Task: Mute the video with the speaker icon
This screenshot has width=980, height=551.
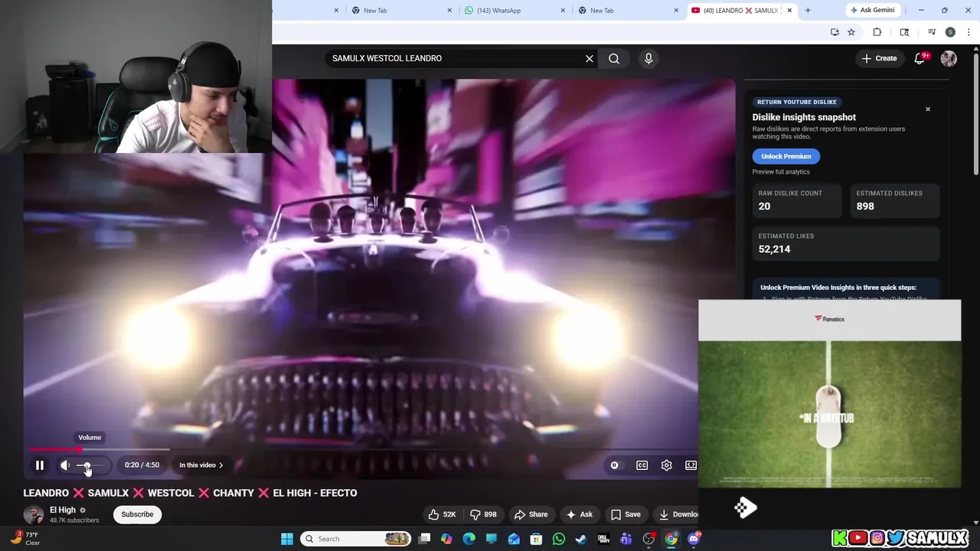Action: pyautogui.click(x=66, y=465)
